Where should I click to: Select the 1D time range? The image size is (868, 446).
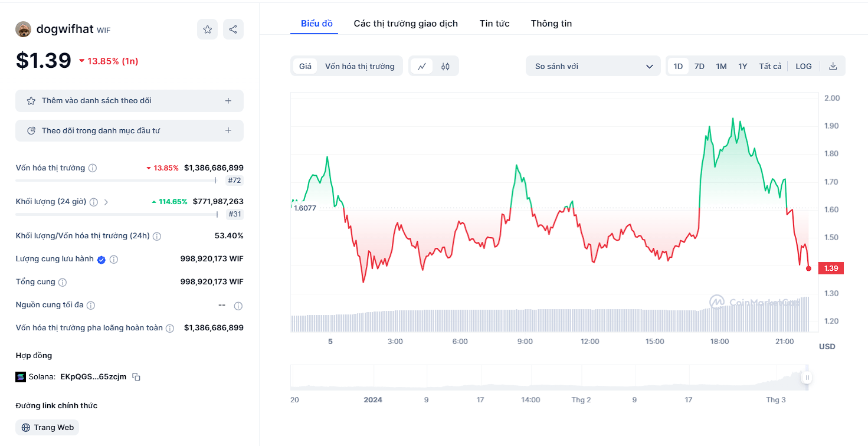pyautogui.click(x=678, y=66)
